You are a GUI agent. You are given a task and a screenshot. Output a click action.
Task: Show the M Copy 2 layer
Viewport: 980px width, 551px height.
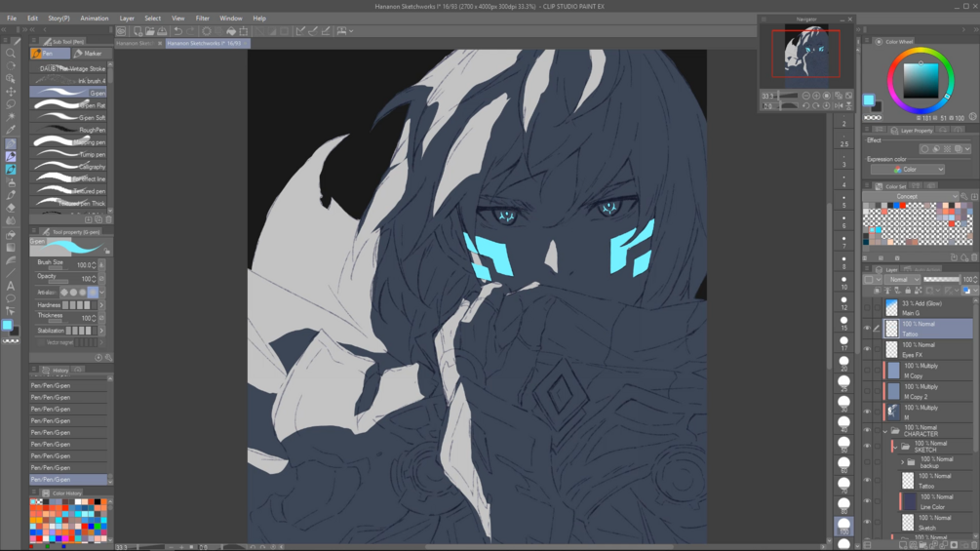click(x=867, y=391)
